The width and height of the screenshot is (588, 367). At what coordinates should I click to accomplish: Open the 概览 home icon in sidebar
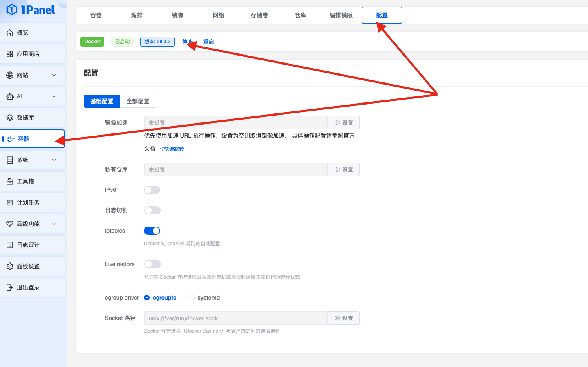pos(10,33)
